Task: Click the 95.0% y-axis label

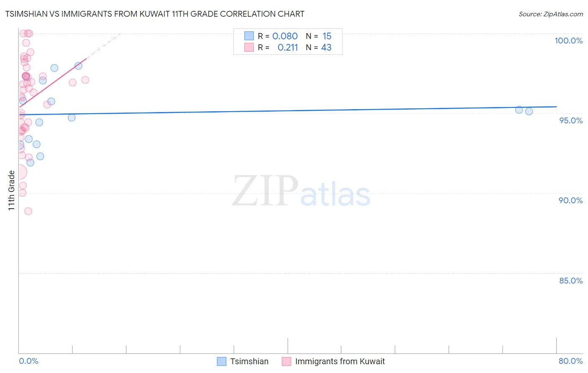Action: [571, 120]
